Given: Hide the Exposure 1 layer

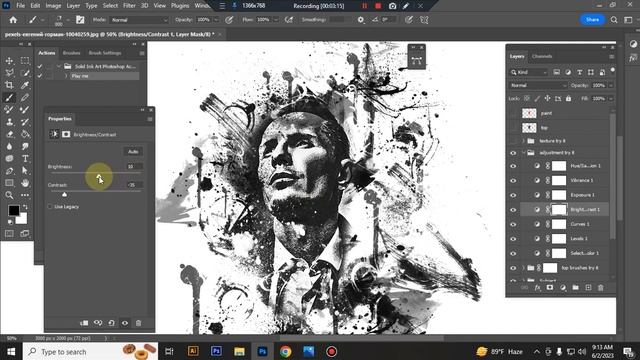Looking at the screenshot, I should click(x=513, y=195).
